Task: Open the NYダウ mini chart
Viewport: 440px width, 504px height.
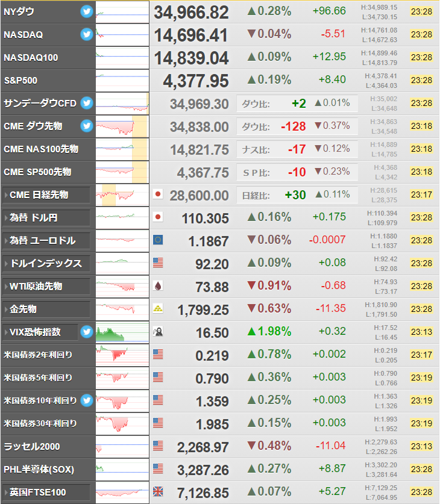Action: (122, 12)
